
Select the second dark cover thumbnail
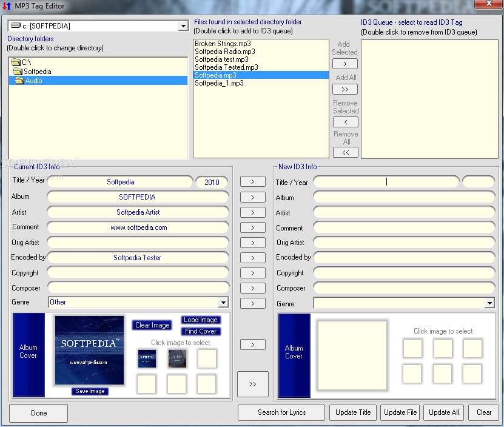tap(177, 358)
